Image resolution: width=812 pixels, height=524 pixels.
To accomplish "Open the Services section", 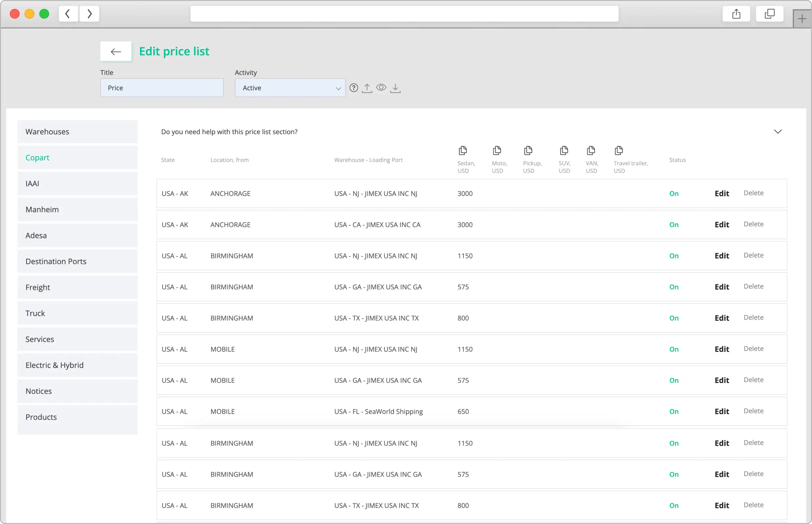I will 78,339.
